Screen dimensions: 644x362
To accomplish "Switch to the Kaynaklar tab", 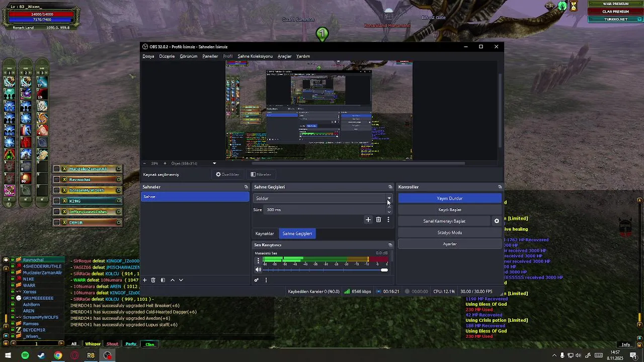I will point(265,234).
